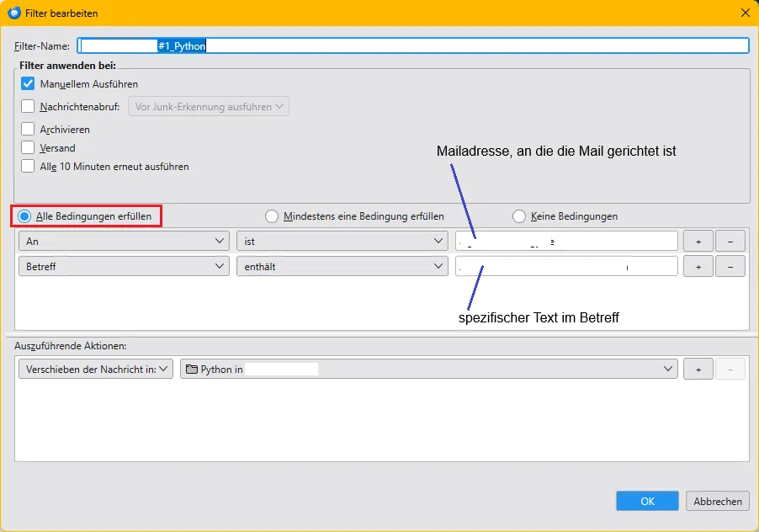Viewport: 759px width, 532px height.
Task: Enable Alle 10 Minuten erneut ausführen
Action: pyautogui.click(x=28, y=166)
